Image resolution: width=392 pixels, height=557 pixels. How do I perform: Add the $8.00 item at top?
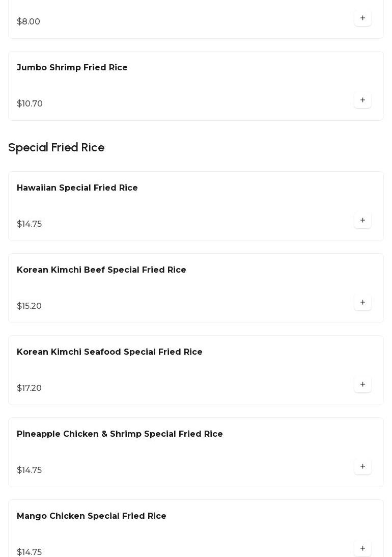(362, 18)
